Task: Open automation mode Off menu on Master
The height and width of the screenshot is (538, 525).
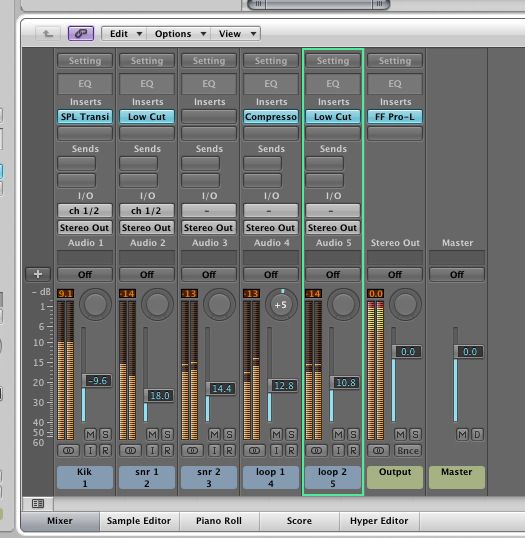Action: point(457,274)
